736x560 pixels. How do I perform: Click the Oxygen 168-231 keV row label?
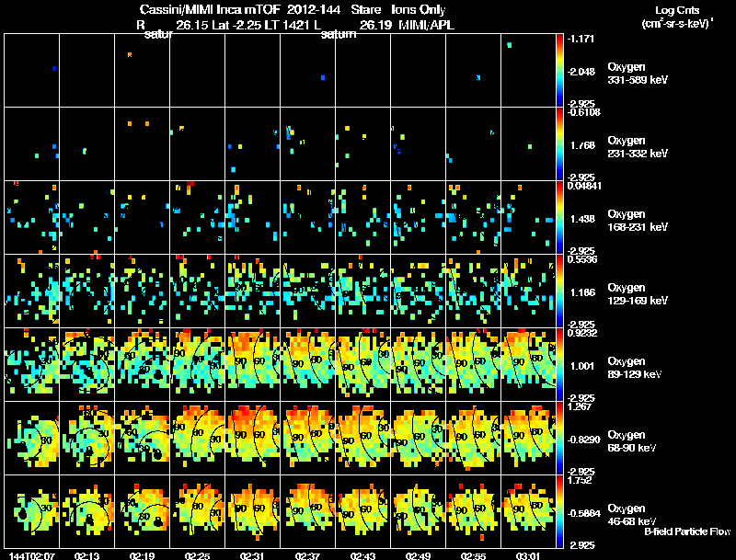(638, 221)
